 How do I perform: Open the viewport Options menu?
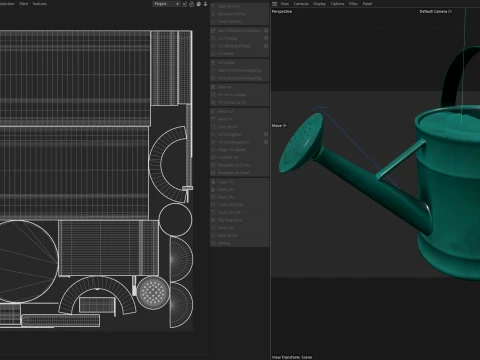[x=337, y=4]
